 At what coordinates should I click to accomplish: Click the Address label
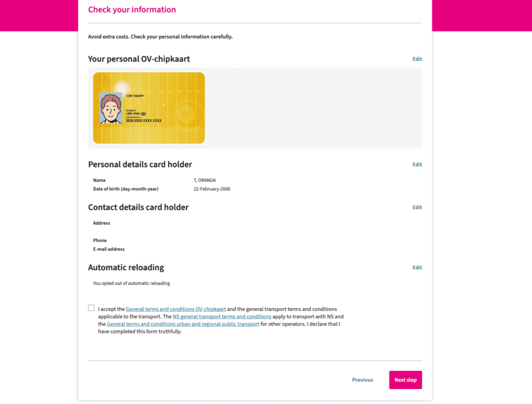pyautogui.click(x=101, y=223)
